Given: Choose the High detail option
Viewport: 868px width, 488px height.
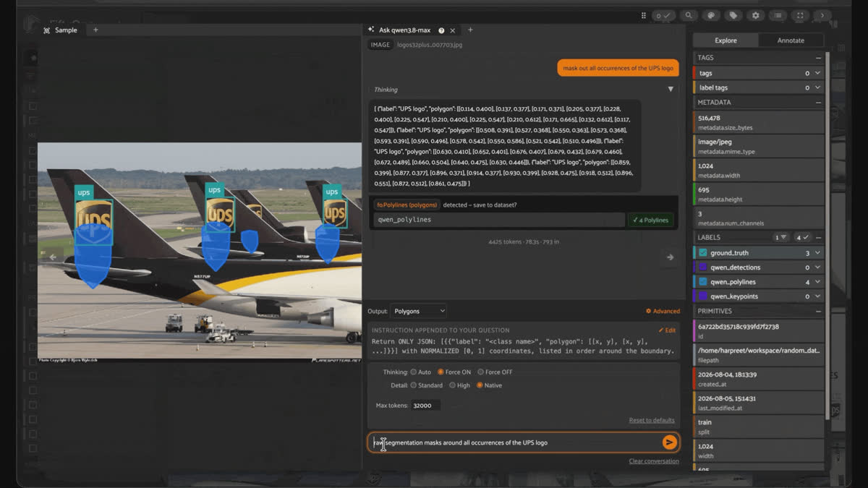Looking at the screenshot, I should (459, 385).
